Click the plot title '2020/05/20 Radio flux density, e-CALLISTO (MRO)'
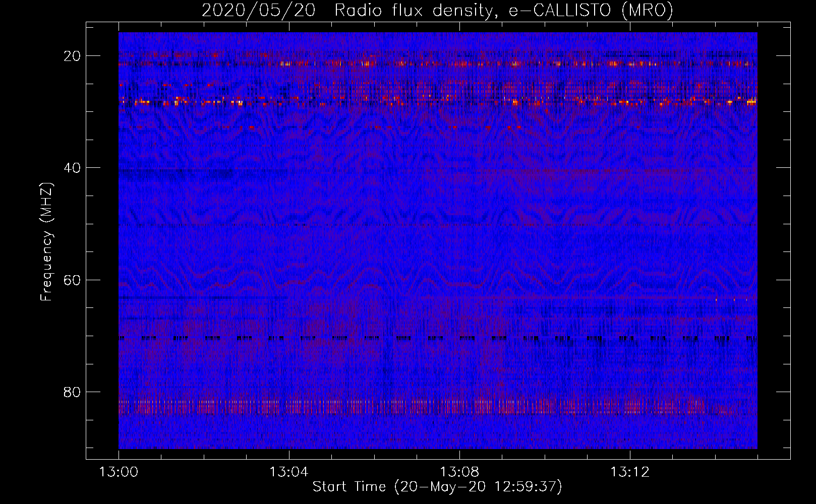This screenshot has height=504, width=816. click(x=437, y=10)
